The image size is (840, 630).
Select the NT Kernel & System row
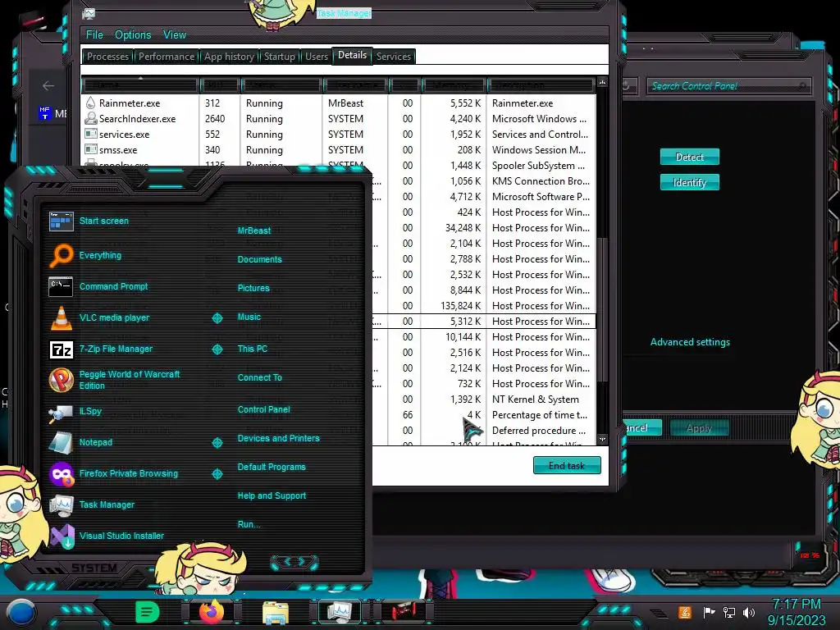tap(484, 399)
